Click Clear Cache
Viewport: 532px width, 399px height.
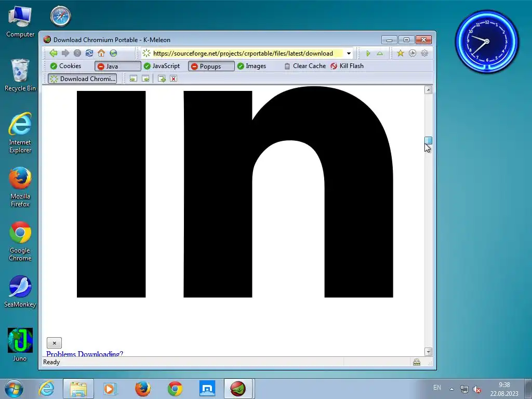(305, 66)
